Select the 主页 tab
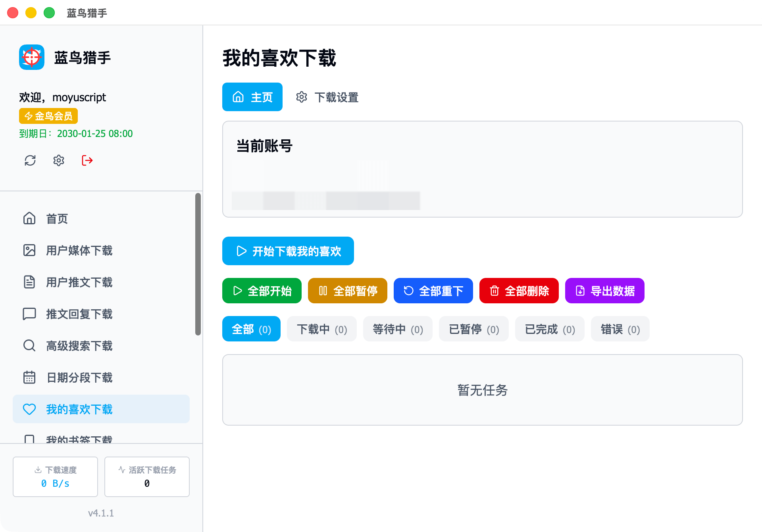 [x=252, y=97]
